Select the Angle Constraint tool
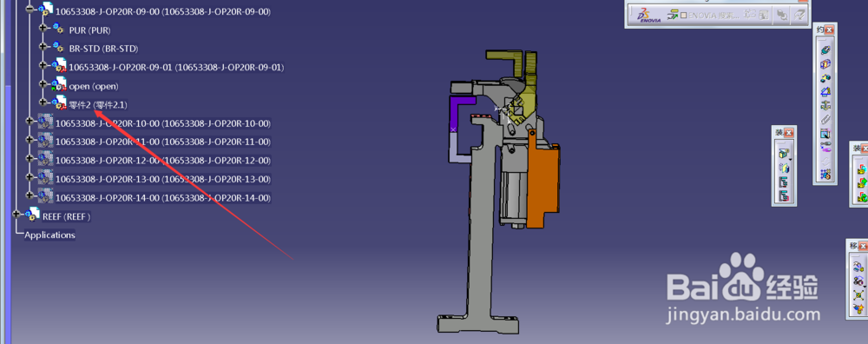Screen dimensions: 868x344 [x=825, y=91]
